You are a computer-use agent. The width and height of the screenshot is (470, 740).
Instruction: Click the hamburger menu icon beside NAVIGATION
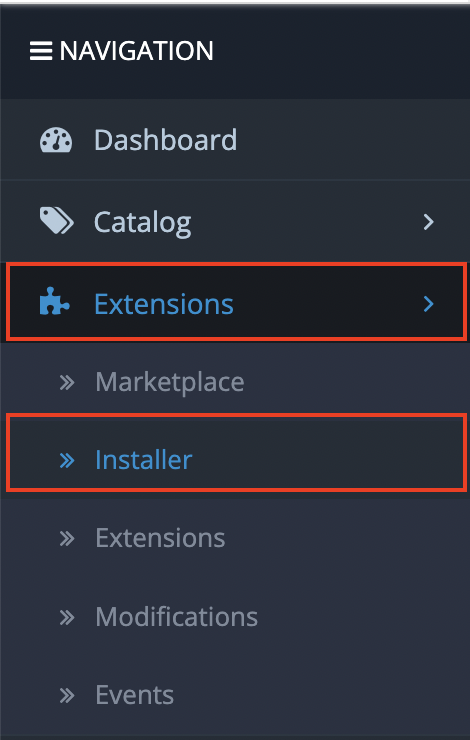pyautogui.click(x=41, y=51)
